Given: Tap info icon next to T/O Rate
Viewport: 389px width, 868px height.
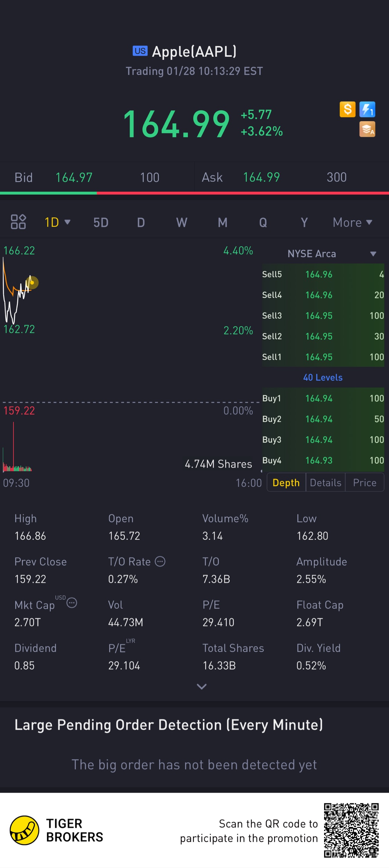Looking at the screenshot, I should [x=160, y=561].
